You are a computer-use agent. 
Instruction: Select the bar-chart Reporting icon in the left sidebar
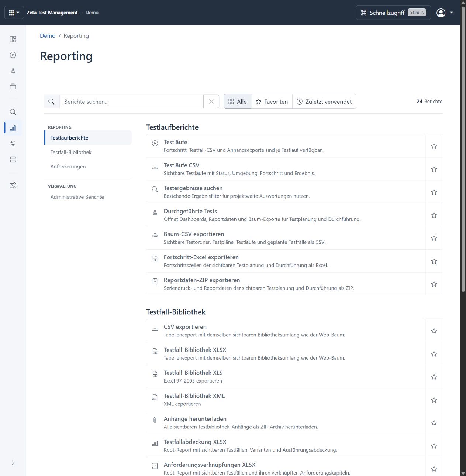click(13, 128)
